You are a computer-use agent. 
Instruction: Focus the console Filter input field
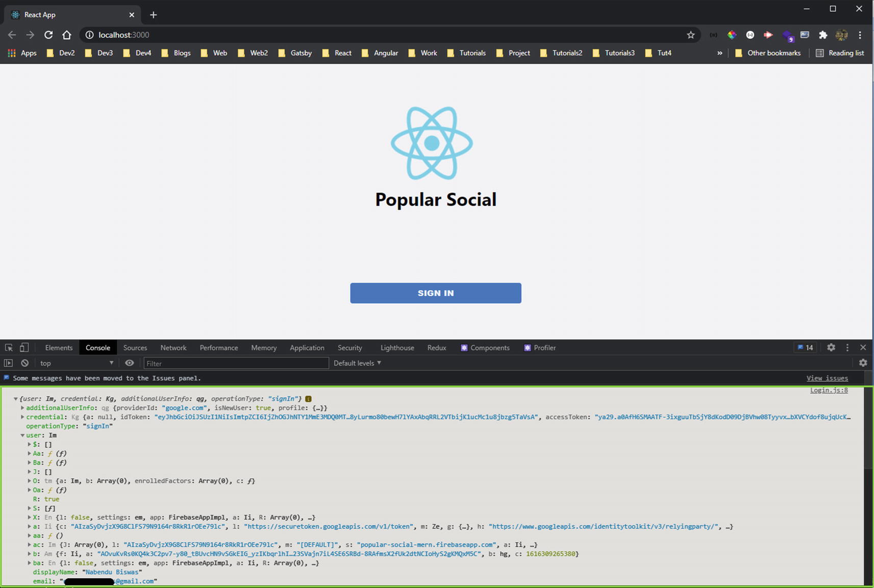pyautogui.click(x=236, y=363)
